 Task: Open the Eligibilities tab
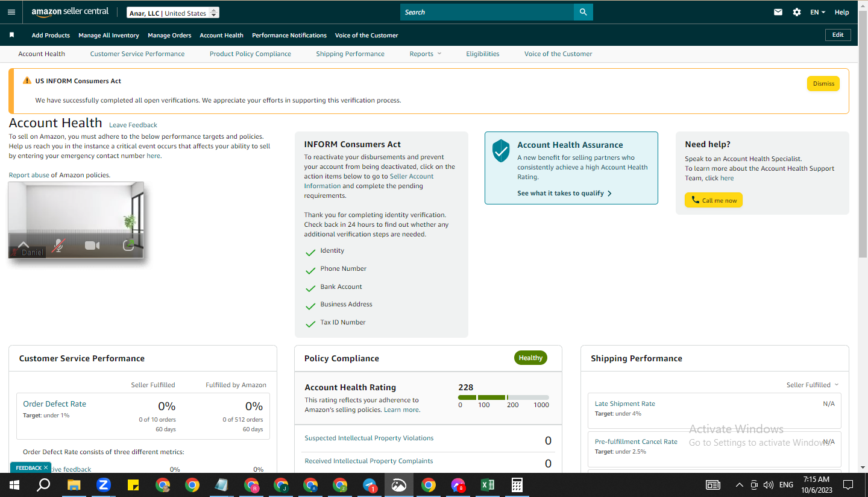[x=483, y=54]
